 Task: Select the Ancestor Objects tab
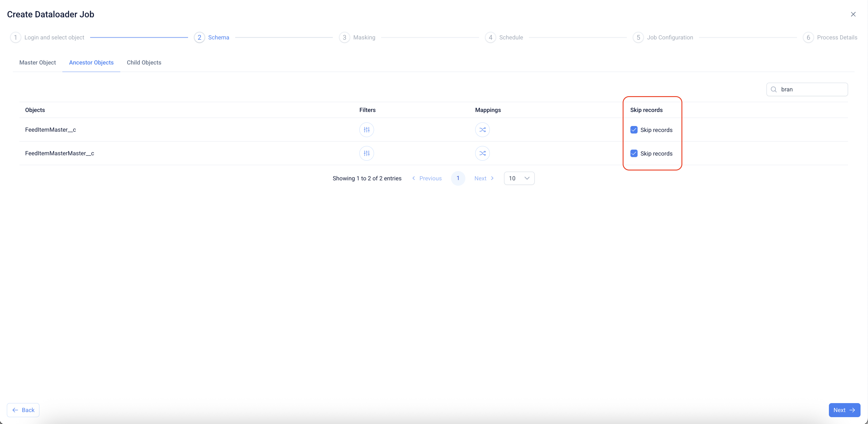click(x=91, y=62)
